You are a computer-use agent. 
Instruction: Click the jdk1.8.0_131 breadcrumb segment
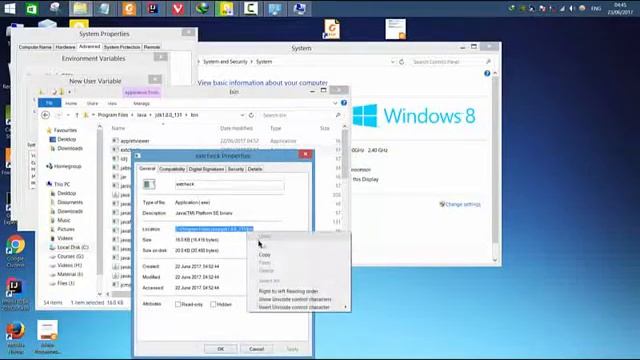click(169, 115)
